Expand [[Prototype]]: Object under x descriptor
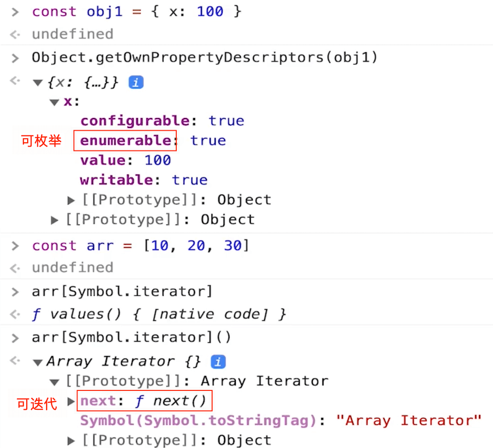This screenshot has height=448, width=493. point(71,199)
